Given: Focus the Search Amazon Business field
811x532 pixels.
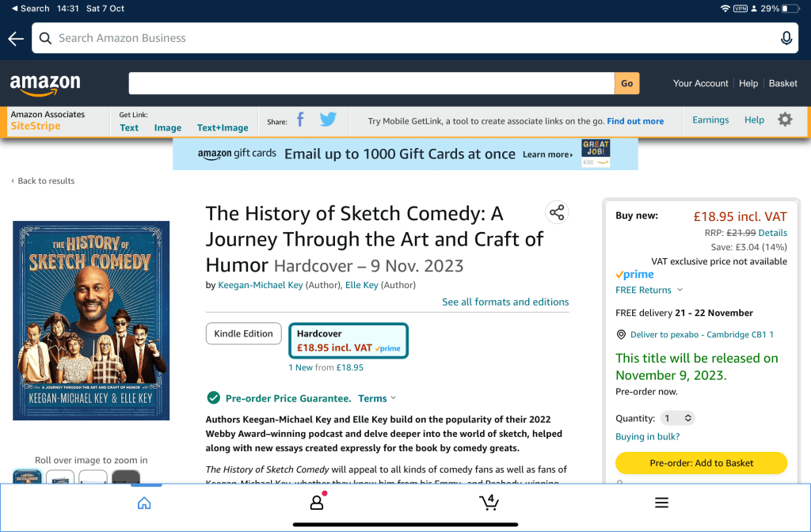Looking at the screenshot, I should point(415,38).
